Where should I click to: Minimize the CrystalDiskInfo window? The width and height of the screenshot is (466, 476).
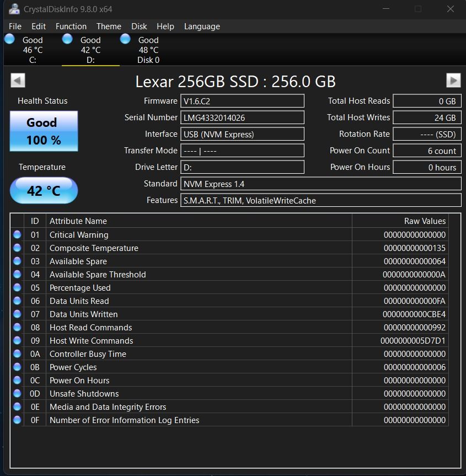[x=386, y=9]
